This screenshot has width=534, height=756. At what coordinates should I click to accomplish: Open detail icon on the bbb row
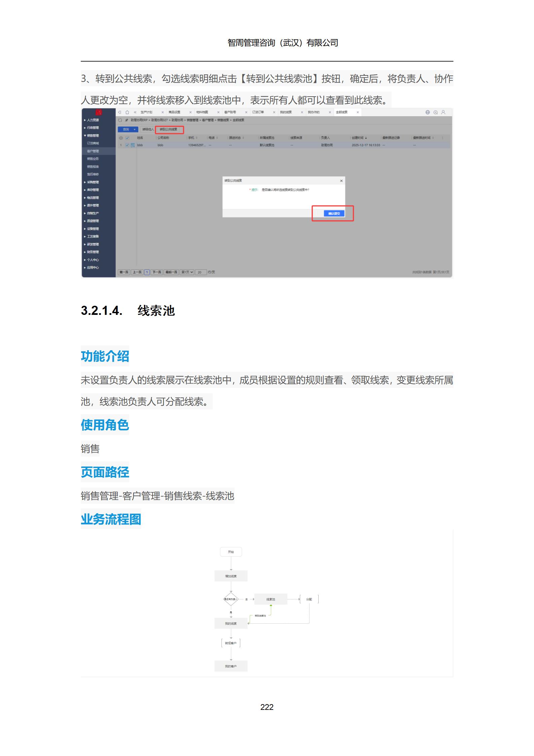pos(133,145)
